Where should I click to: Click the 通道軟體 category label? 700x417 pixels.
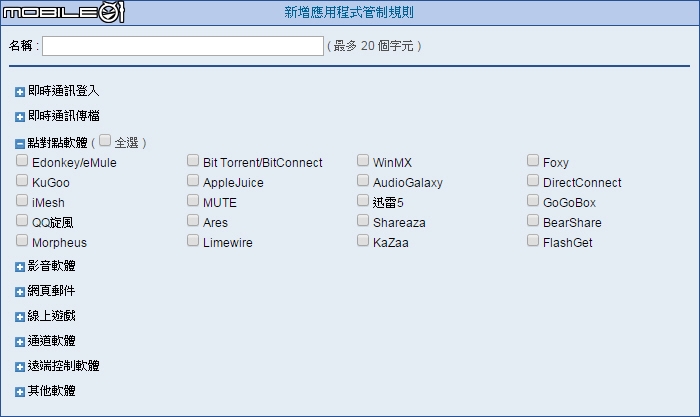click(51, 341)
